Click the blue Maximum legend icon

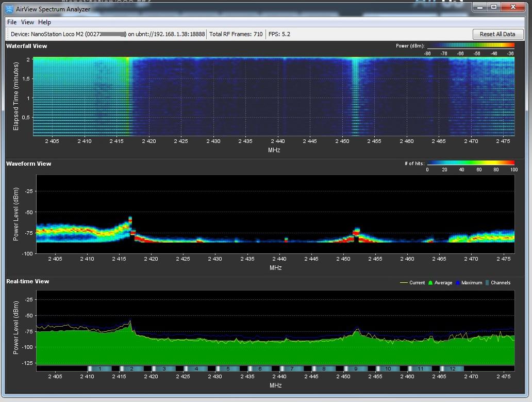pyautogui.click(x=457, y=283)
